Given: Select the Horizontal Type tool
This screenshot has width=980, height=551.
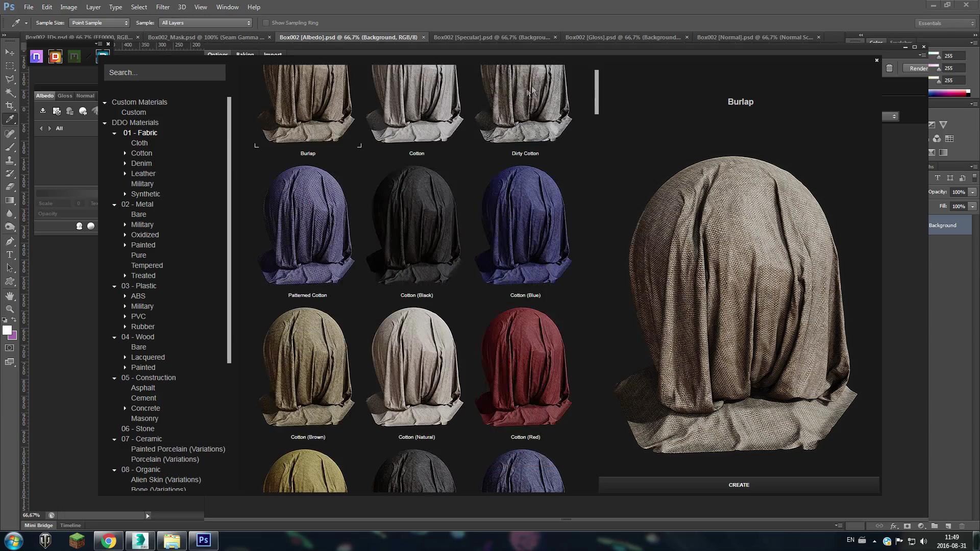Looking at the screenshot, I should [x=10, y=255].
